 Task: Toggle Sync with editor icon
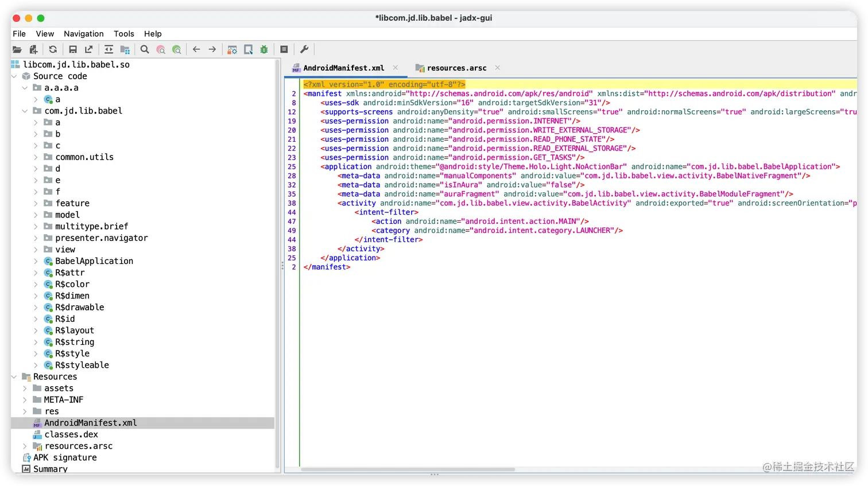tap(108, 50)
